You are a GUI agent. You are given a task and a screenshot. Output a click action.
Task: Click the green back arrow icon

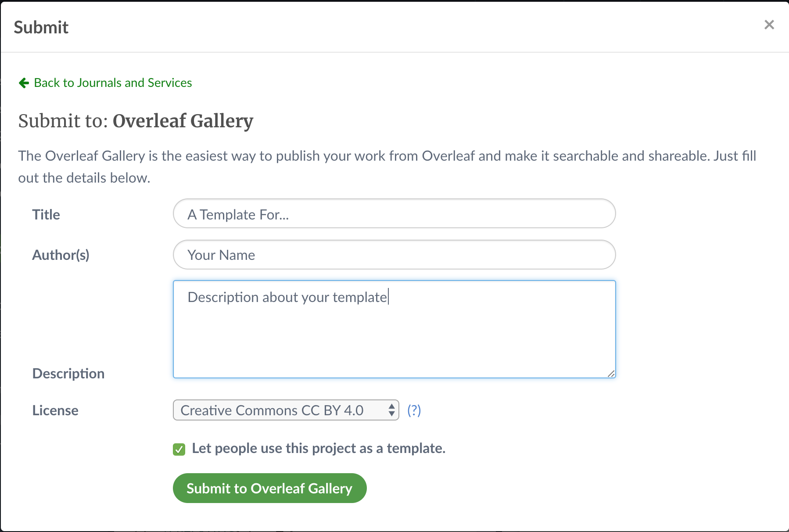point(24,83)
